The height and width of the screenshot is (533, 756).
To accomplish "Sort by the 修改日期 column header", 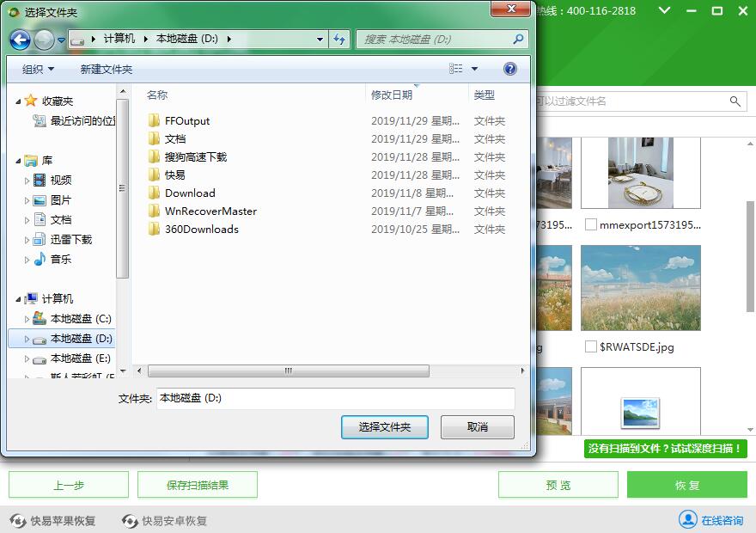I will 392,95.
